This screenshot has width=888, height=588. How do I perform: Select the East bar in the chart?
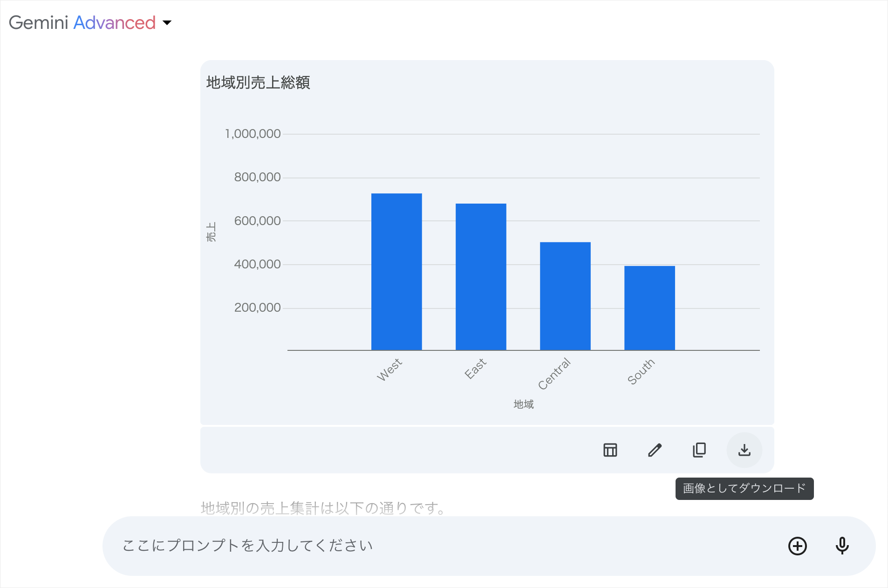pyautogui.click(x=481, y=277)
